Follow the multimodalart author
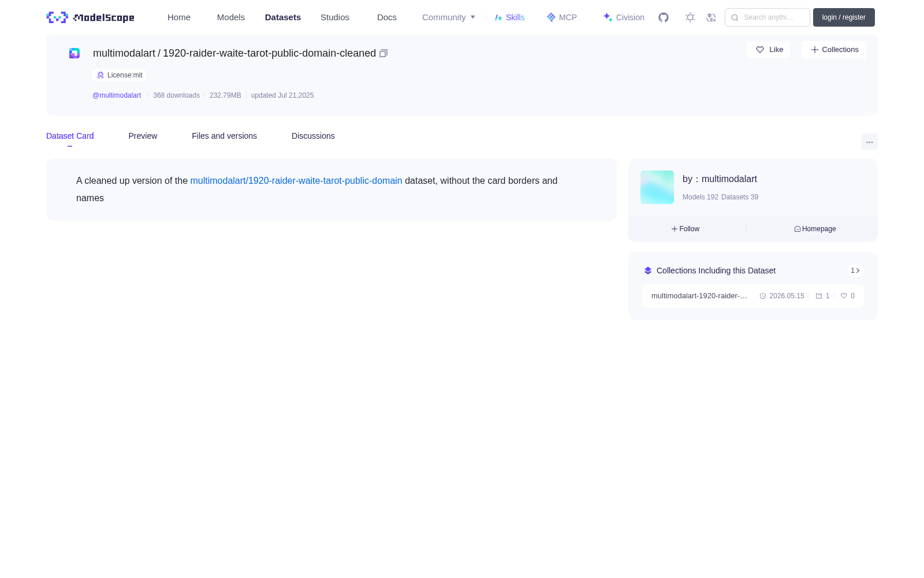The height and width of the screenshot is (578, 924). 685,229
